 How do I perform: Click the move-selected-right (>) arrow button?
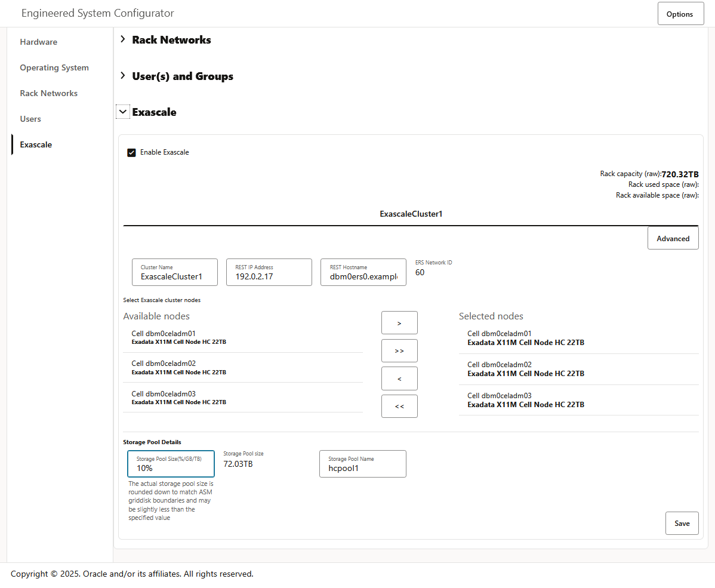click(399, 323)
